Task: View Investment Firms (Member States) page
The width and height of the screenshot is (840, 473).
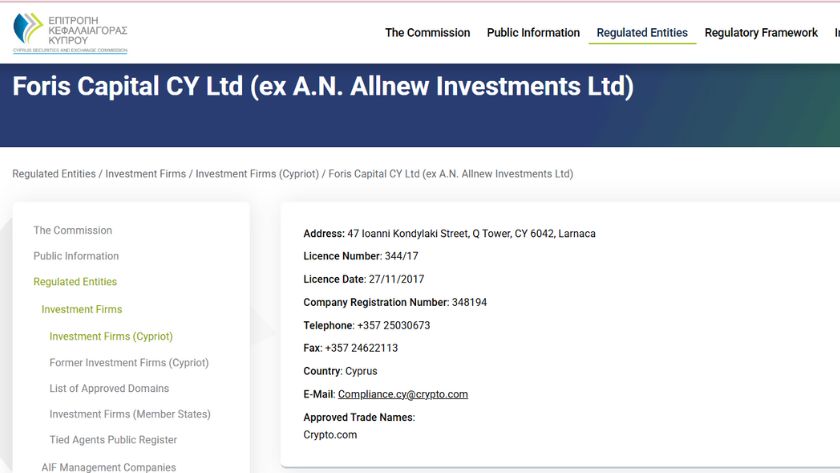Action: point(130,415)
